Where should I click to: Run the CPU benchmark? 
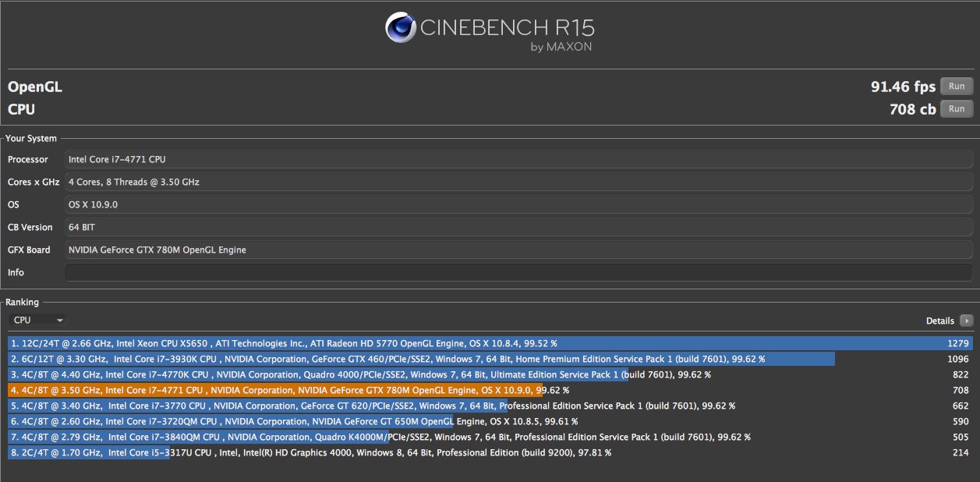click(957, 109)
